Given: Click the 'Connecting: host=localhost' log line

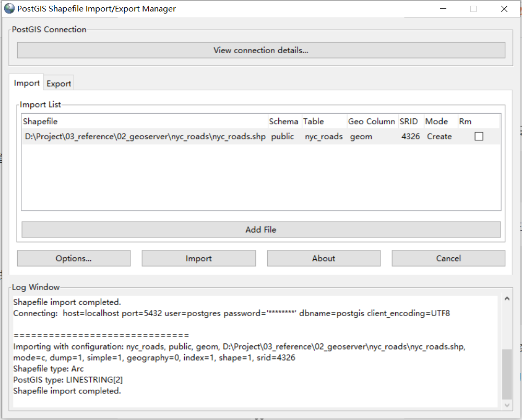Looking at the screenshot, I should point(231,313).
